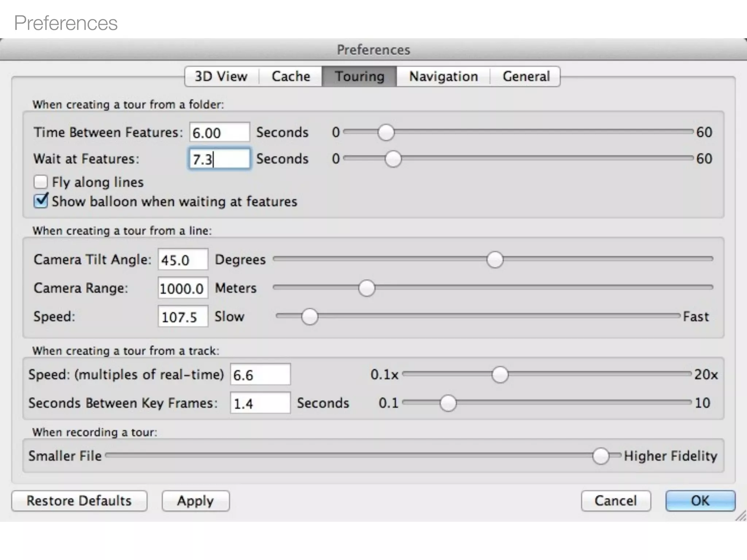This screenshot has width=747, height=560.
Task: Click the Camera Range slider knob
Action: pyautogui.click(x=367, y=288)
